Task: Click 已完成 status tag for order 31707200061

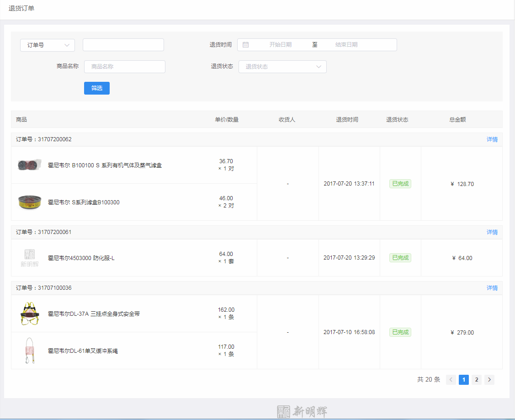Action: point(400,258)
